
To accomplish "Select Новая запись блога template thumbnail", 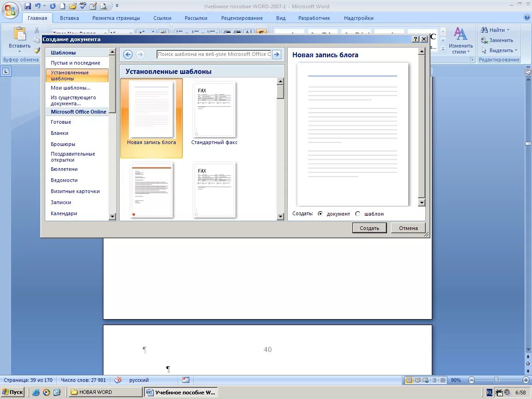I will tap(151, 118).
